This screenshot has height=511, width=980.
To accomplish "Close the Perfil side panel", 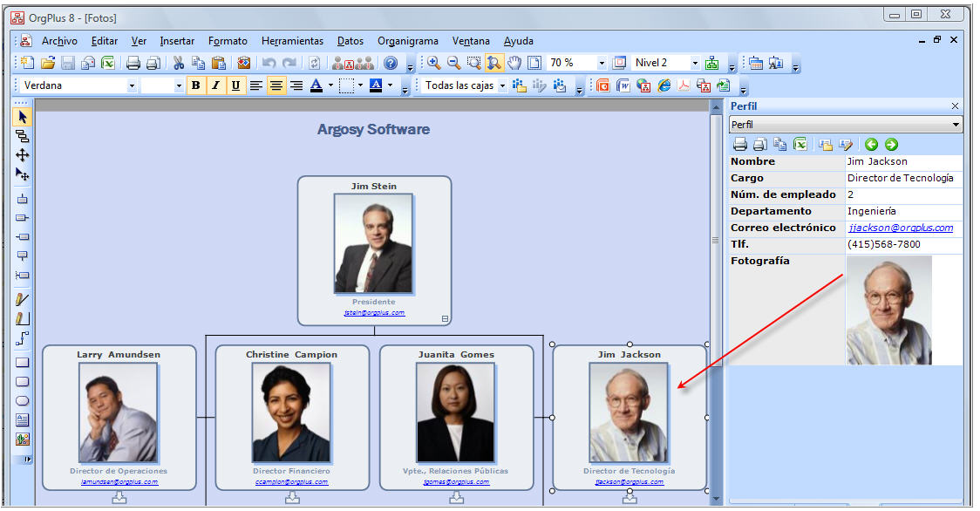I will click(x=955, y=106).
